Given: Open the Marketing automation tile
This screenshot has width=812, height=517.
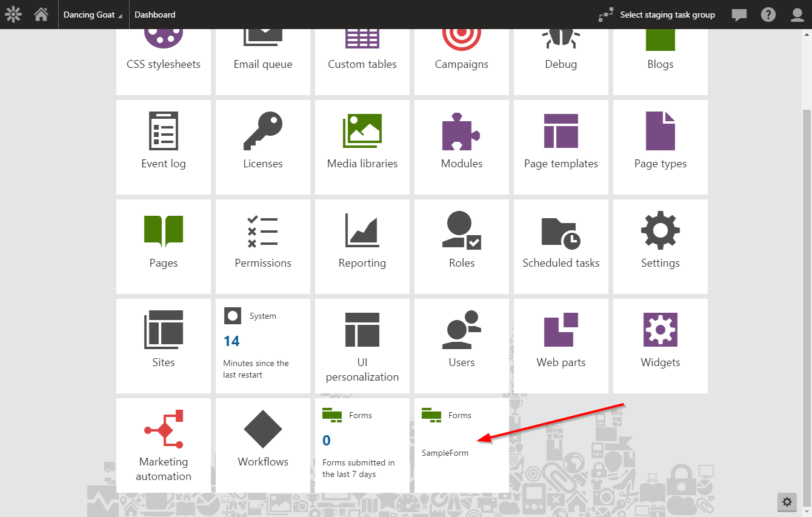Looking at the screenshot, I should (164, 445).
